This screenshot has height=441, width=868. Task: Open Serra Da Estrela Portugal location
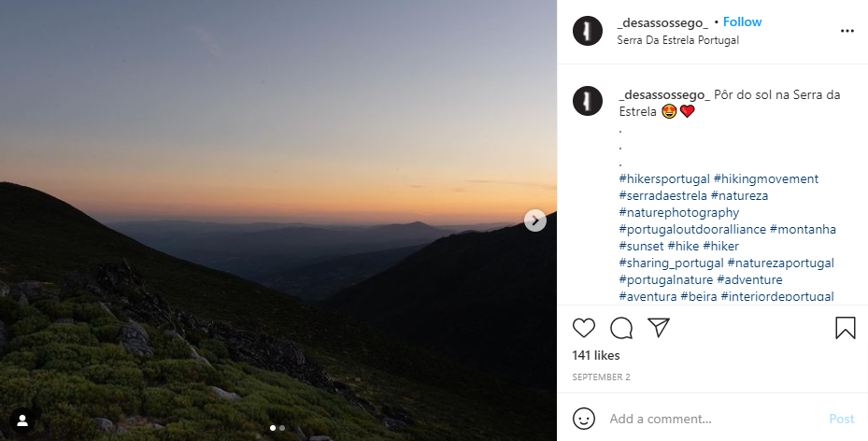[x=677, y=40]
